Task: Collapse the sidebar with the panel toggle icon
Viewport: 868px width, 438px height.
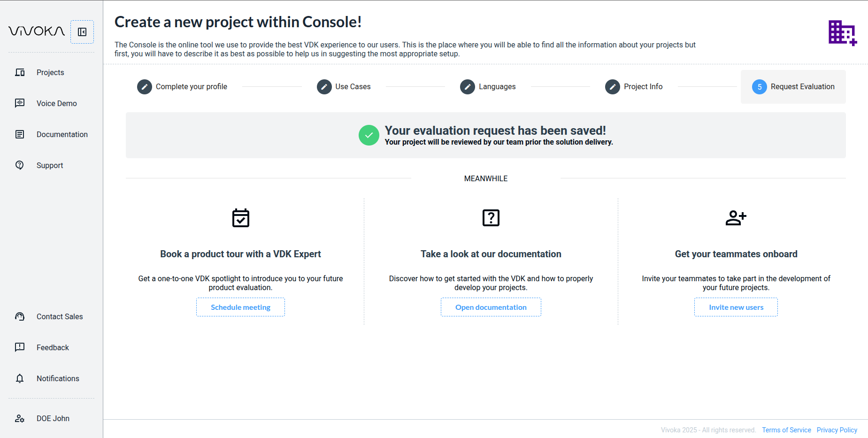Action: point(82,32)
